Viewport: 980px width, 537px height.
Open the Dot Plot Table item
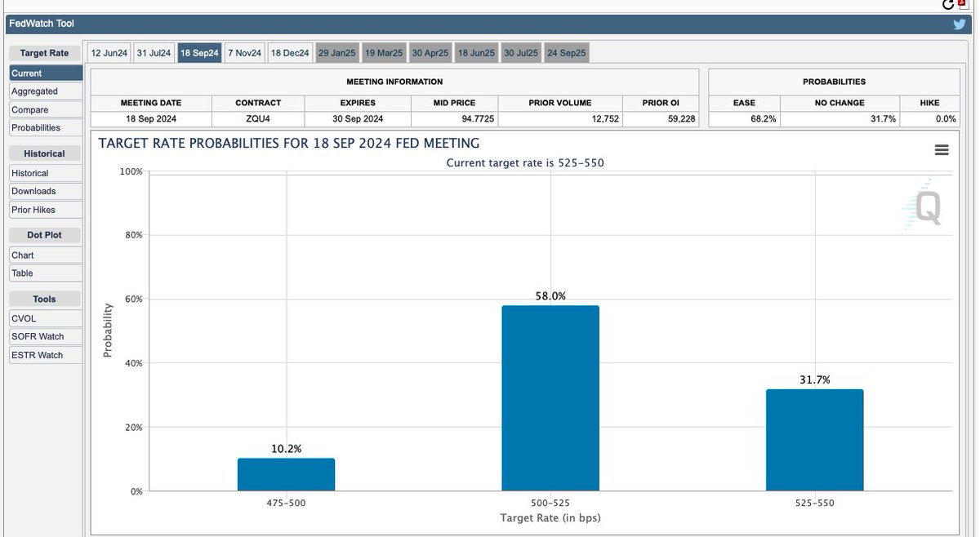46,273
